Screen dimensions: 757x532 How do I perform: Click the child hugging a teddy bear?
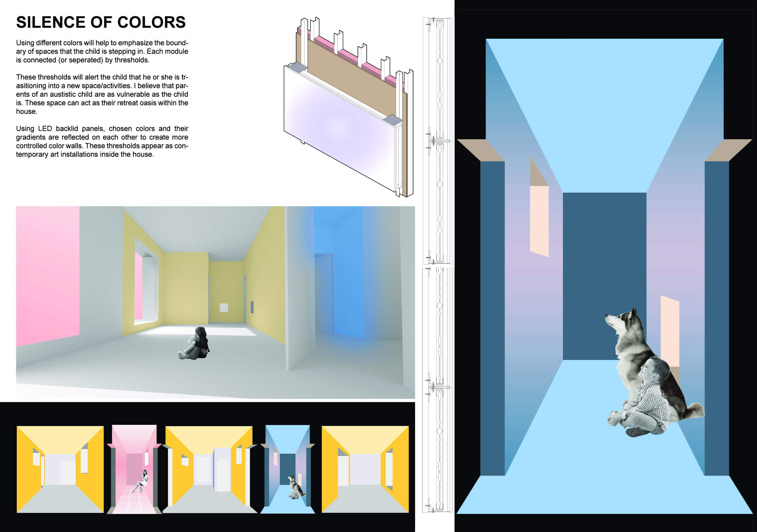(194, 343)
